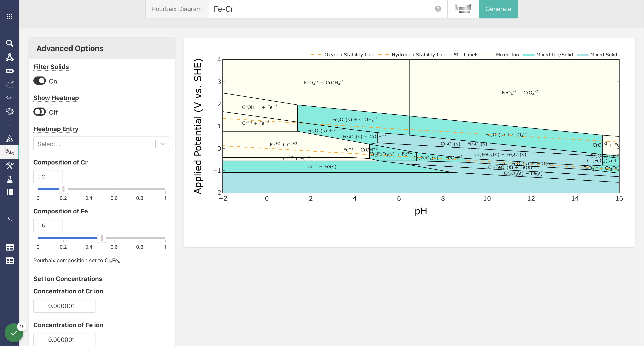Viewport: 644px width, 346px height.
Task: Toggle Mixed Solid legend entry
Action: pyautogui.click(x=597, y=55)
